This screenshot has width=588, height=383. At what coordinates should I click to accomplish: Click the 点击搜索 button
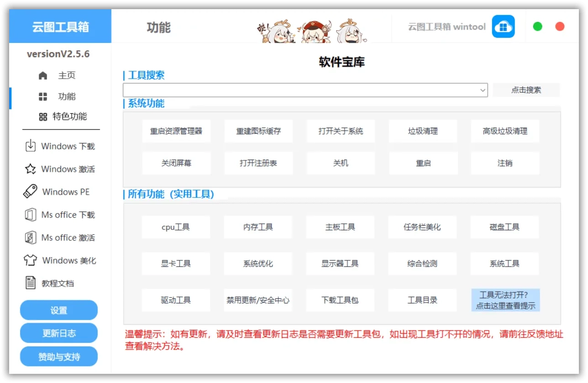(x=526, y=90)
